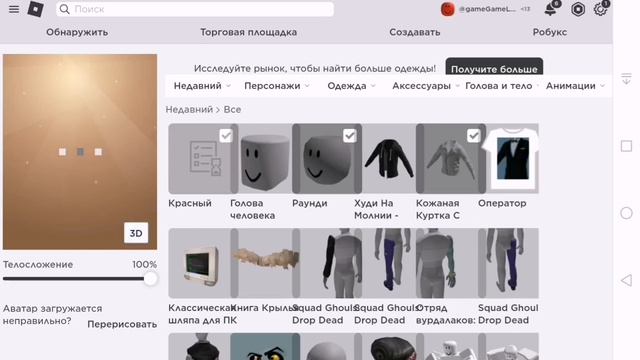Click the Красный item label
Image resolution: width=640 pixels, height=360 pixels.
tap(190, 203)
